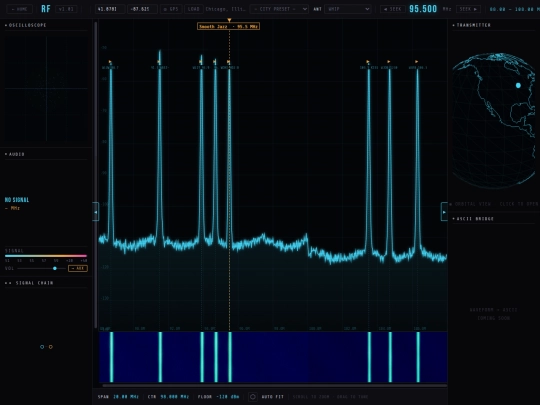The image size is (540, 405).
Task: Click the Chicago location text
Action: [x=226, y=9]
